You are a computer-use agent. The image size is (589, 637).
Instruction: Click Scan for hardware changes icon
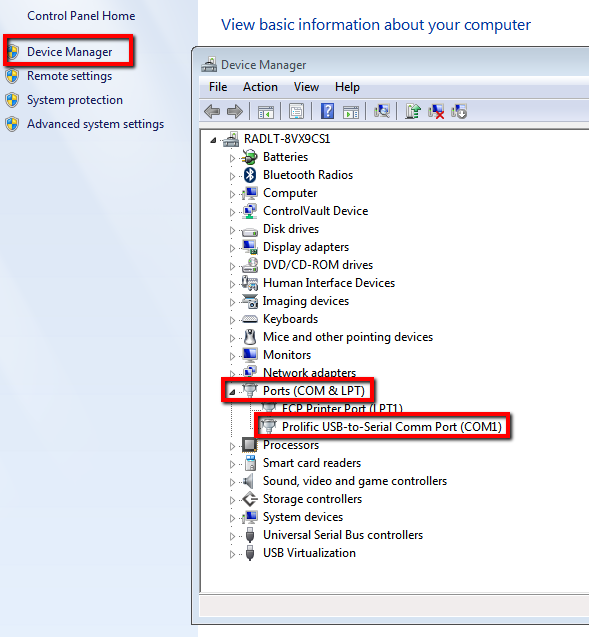[x=382, y=111]
